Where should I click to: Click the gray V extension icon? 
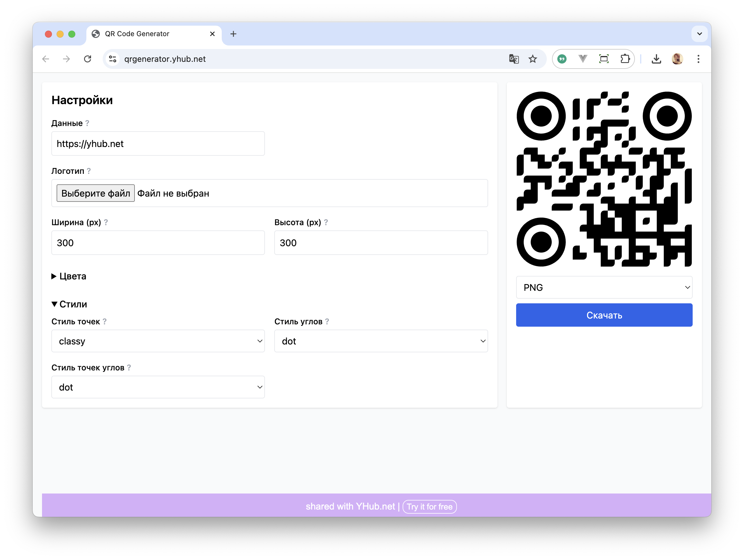583,59
